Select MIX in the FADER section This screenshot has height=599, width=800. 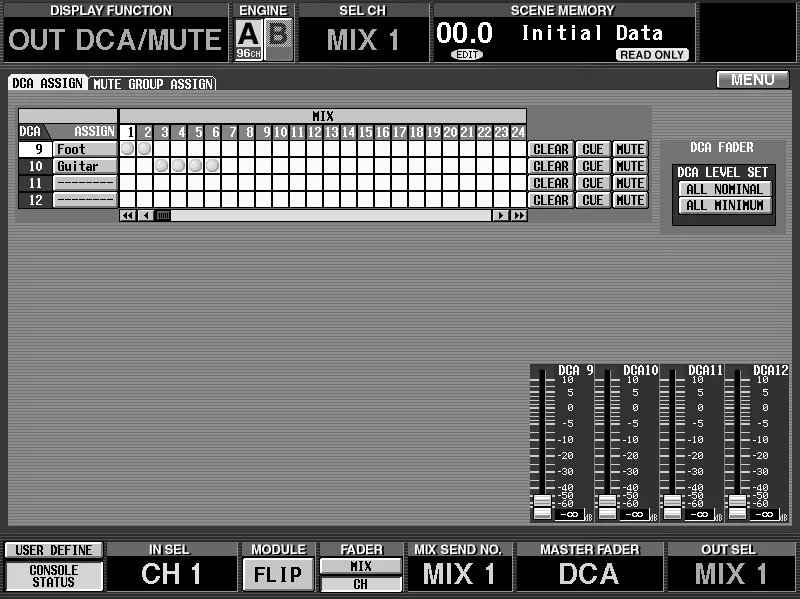pyautogui.click(x=361, y=566)
